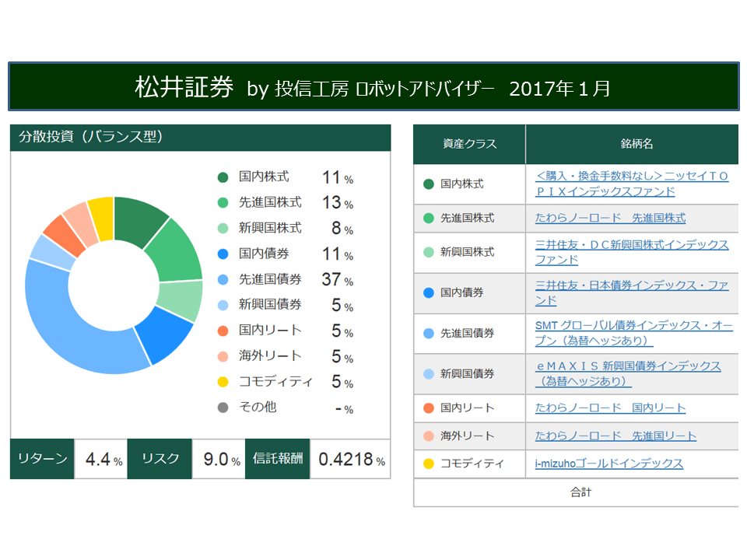
Task: Click 先進国債券 cell in the asset class table
Action: (470, 334)
